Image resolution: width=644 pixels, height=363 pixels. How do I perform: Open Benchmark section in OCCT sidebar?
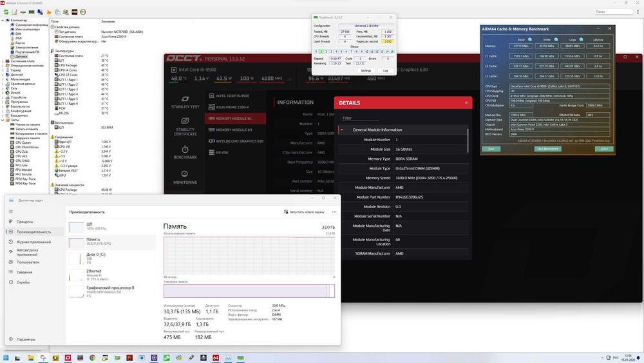[x=185, y=152]
